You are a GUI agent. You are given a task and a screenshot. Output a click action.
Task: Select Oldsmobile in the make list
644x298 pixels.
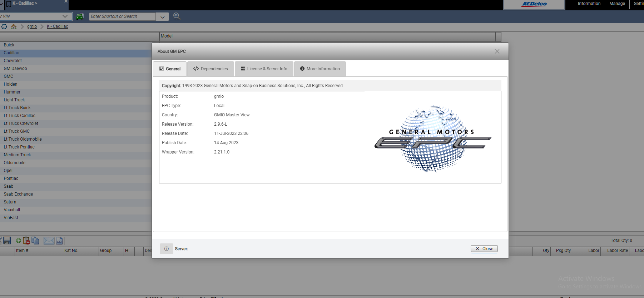click(x=76, y=163)
